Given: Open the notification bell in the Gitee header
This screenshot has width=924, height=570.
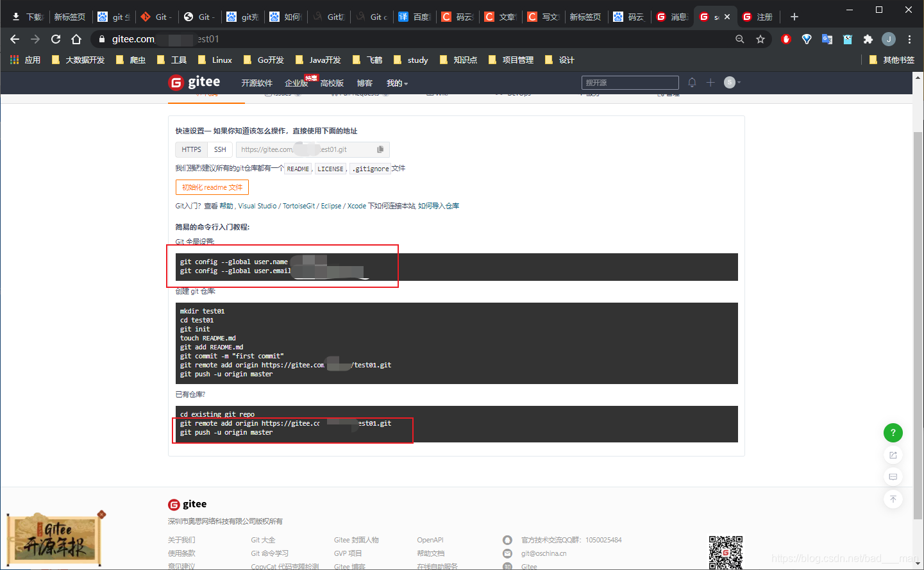Looking at the screenshot, I should 692,83.
